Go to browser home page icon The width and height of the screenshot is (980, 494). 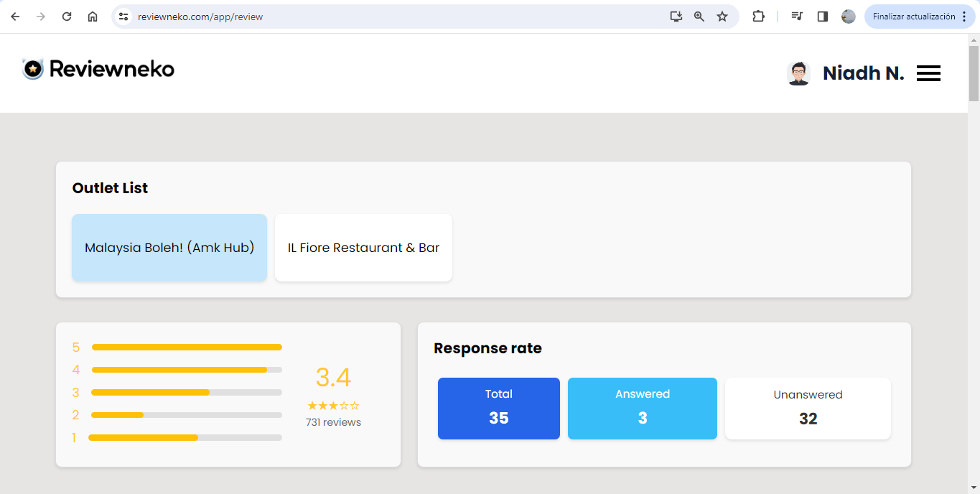pyautogui.click(x=93, y=17)
